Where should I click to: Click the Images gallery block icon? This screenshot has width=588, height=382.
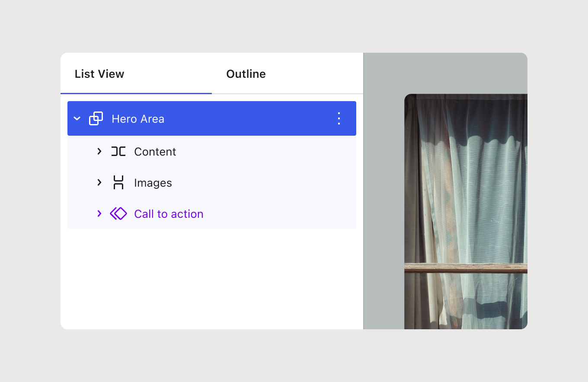[118, 182]
